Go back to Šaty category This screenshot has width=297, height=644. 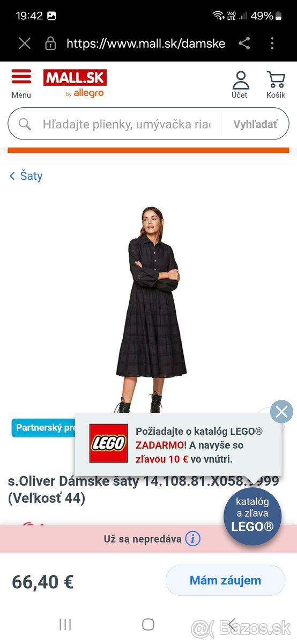click(26, 176)
